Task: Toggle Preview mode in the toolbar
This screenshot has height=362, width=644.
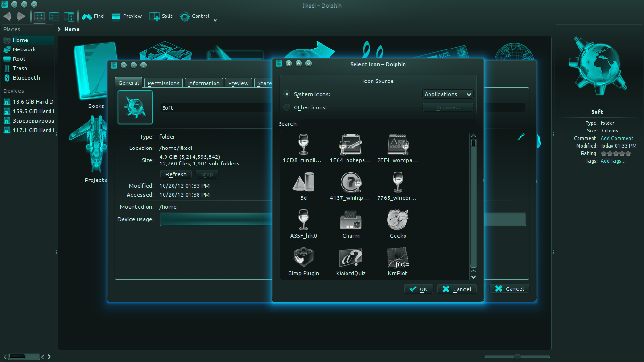Action: 126,16
